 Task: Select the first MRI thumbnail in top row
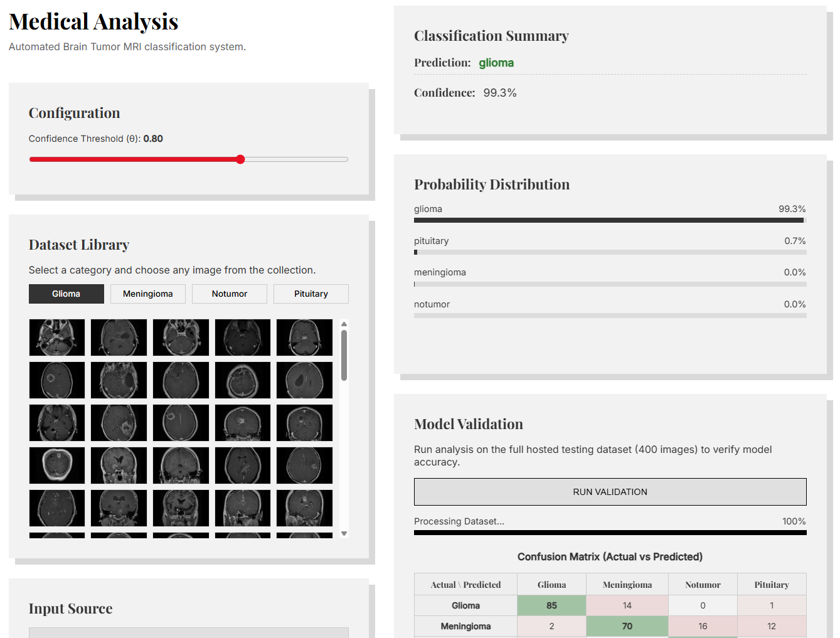click(x=57, y=338)
